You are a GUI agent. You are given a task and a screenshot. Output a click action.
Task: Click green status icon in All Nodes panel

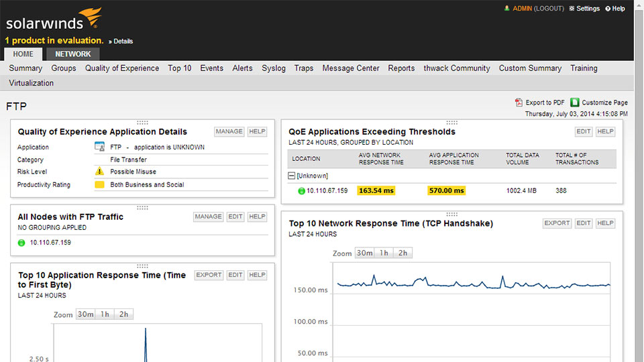pyautogui.click(x=21, y=243)
